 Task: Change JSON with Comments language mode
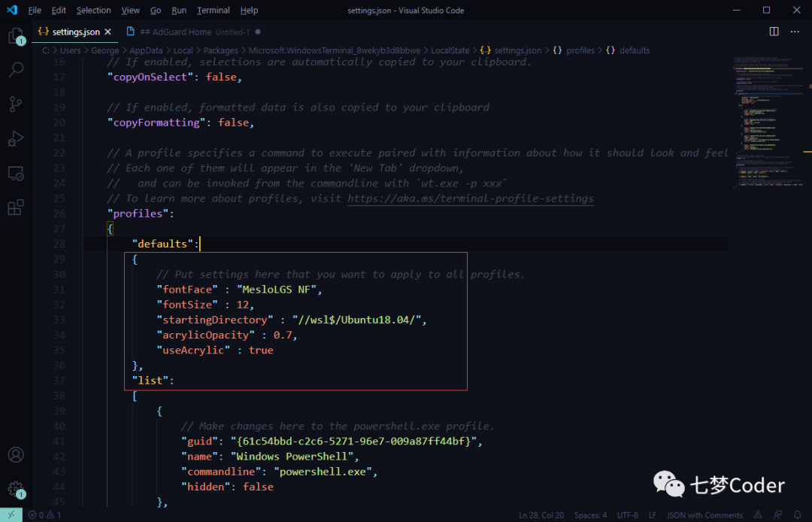click(x=704, y=515)
